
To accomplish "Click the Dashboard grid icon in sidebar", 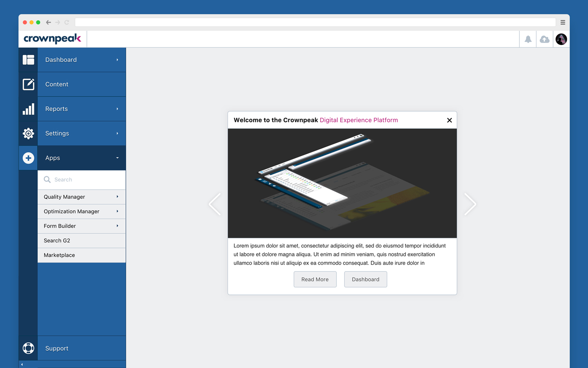I will (x=28, y=60).
